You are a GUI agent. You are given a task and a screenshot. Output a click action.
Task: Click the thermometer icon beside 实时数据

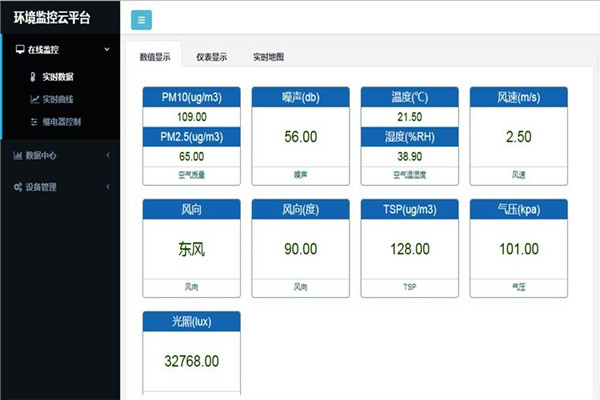[34, 77]
